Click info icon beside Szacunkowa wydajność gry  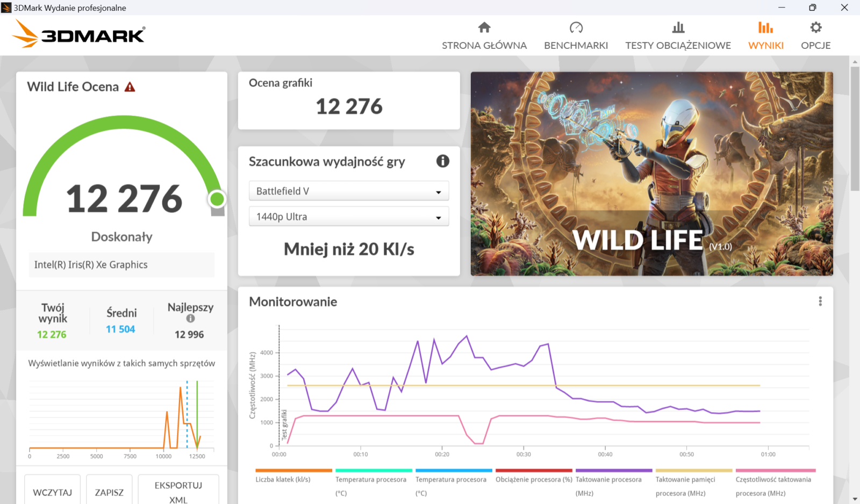(x=442, y=161)
